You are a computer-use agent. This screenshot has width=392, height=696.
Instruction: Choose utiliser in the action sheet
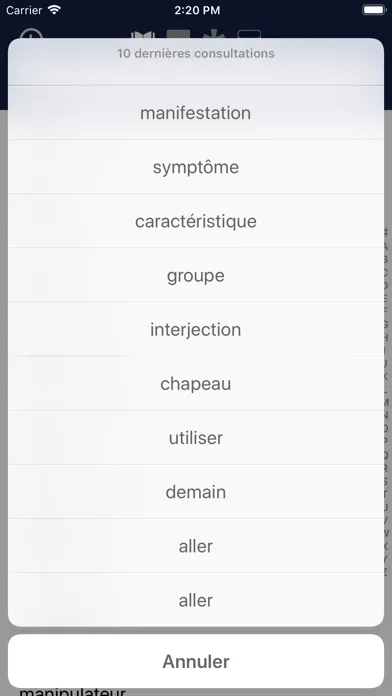[196, 438]
